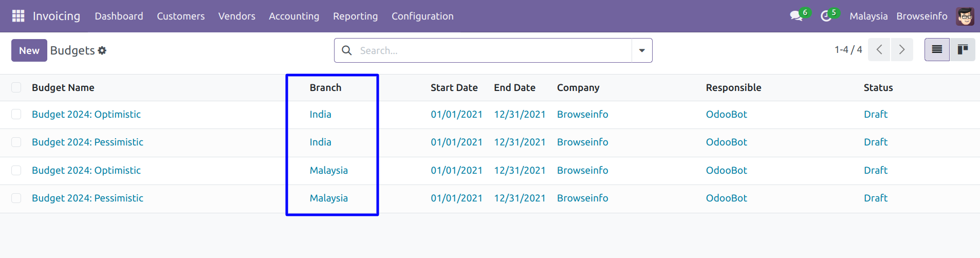980x258 pixels.
Task: Open the apps grid menu icon
Action: point(18,16)
